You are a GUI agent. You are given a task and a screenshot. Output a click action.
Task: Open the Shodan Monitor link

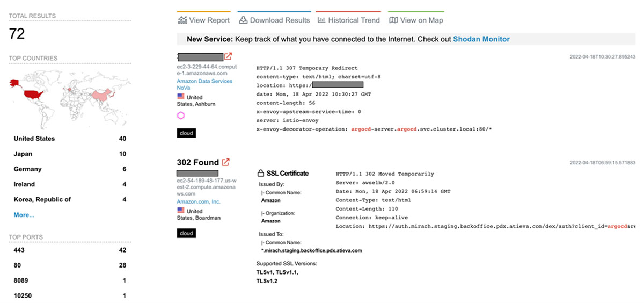point(481,39)
